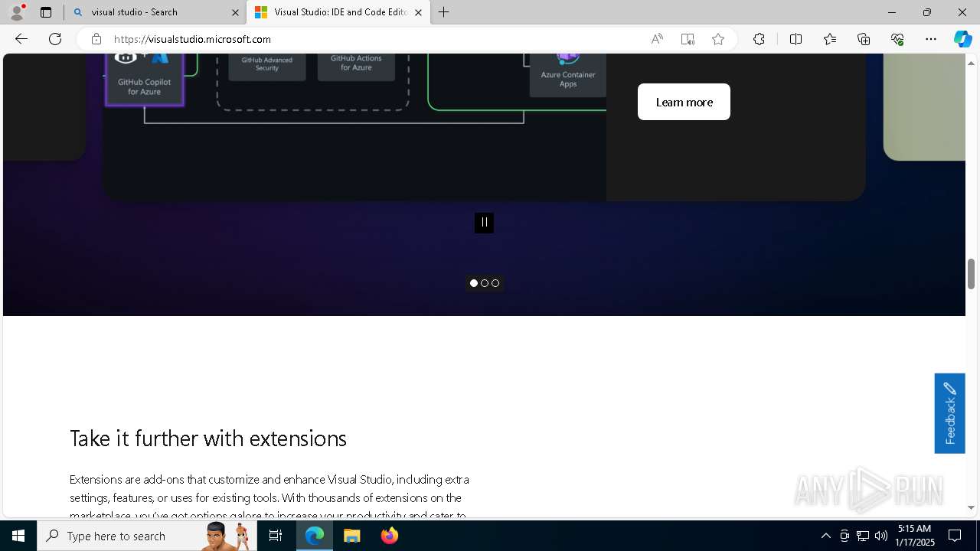Open the clock showing 5:15 AM
Screen dimensions: 980x551
pyautogui.click(x=916, y=536)
